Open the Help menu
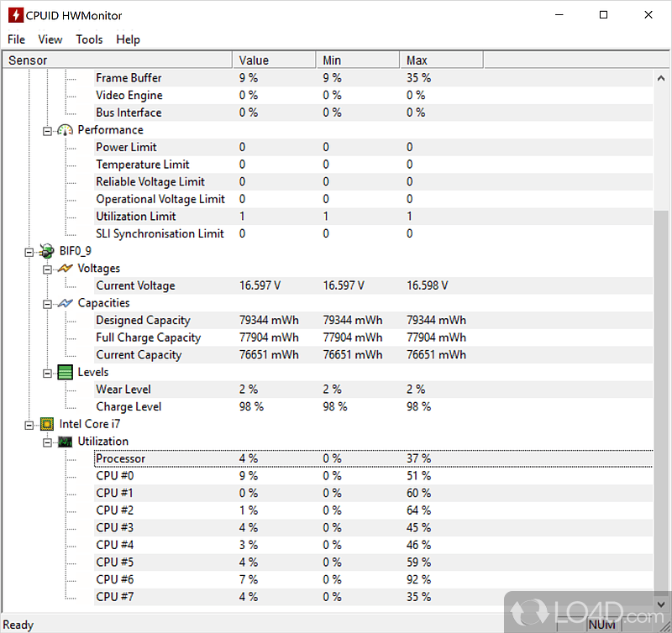This screenshot has height=633, width=672. click(x=128, y=39)
